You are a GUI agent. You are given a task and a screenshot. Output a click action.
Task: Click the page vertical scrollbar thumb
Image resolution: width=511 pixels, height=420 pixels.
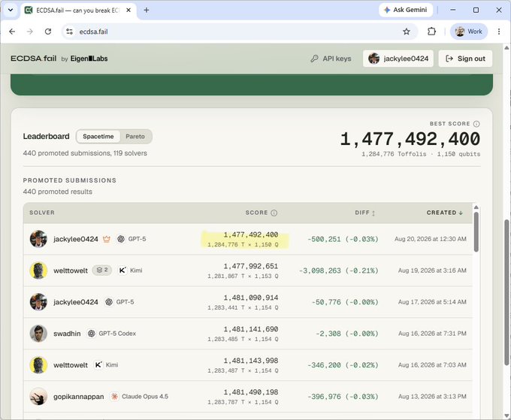pyautogui.click(x=506, y=292)
